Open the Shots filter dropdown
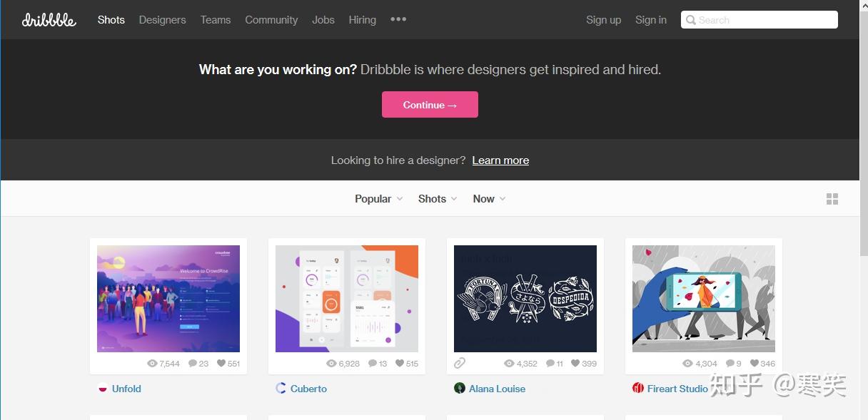Screen dimensions: 868x420 point(438,199)
